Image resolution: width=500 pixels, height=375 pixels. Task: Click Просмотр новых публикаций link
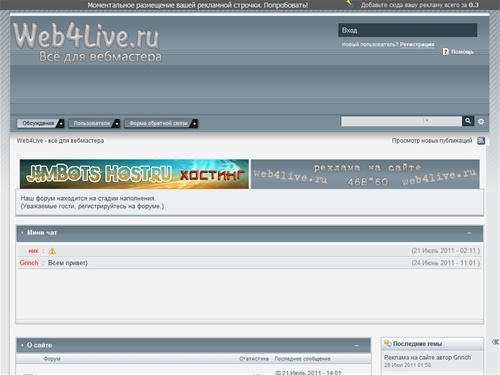[432, 141]
